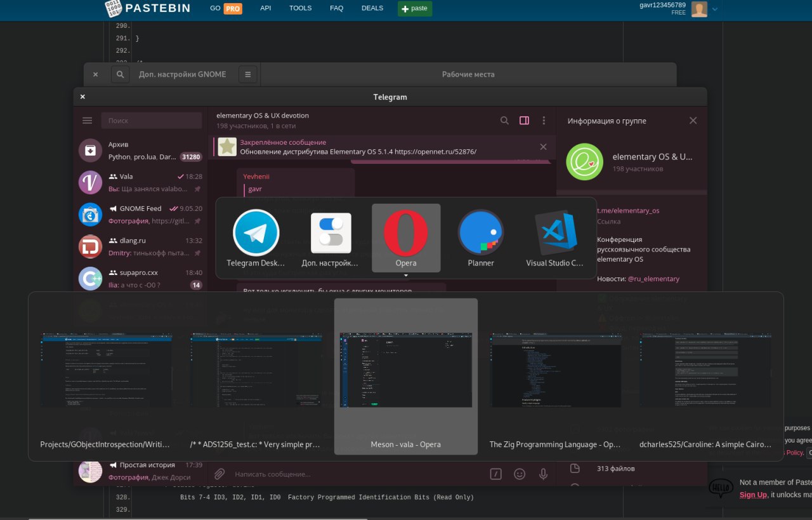
Task: Open the GNOME Feed channel
Action: [x=140, y=214]
